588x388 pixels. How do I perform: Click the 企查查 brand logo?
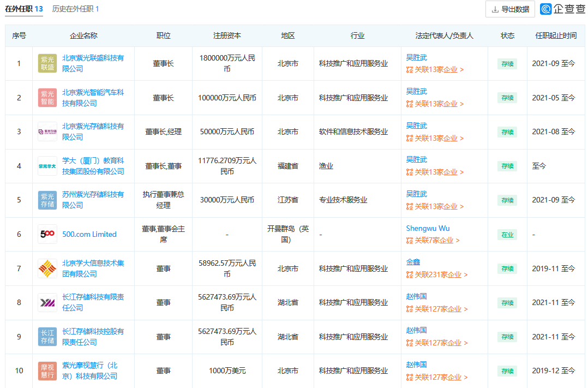[562, 9]
